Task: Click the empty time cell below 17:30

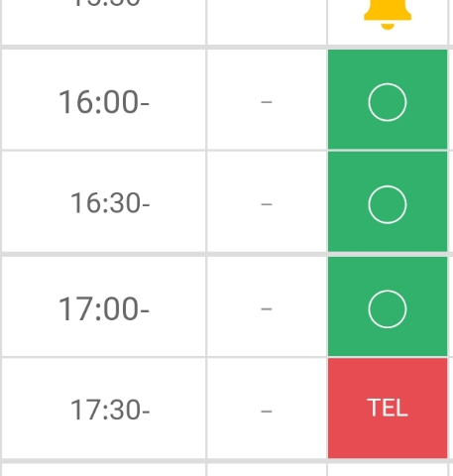Action: 104,470
